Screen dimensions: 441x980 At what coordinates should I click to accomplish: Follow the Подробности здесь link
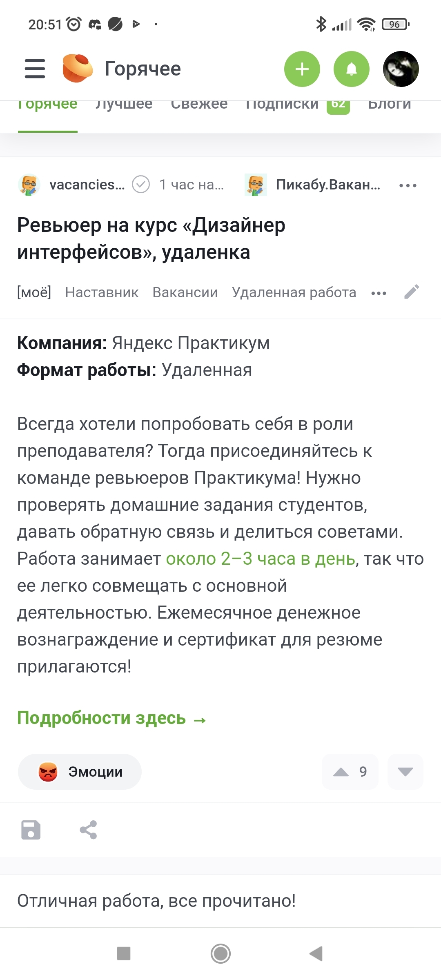pos(111,718)
